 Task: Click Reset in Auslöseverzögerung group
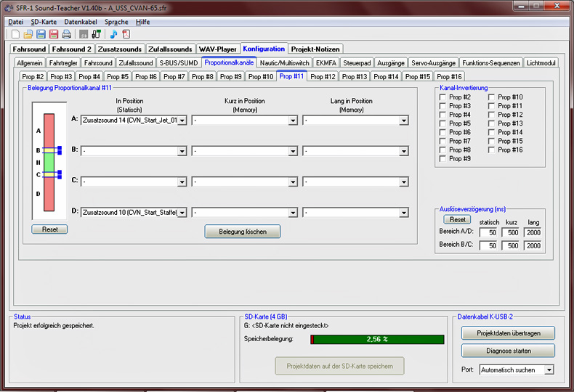(458, 219)
